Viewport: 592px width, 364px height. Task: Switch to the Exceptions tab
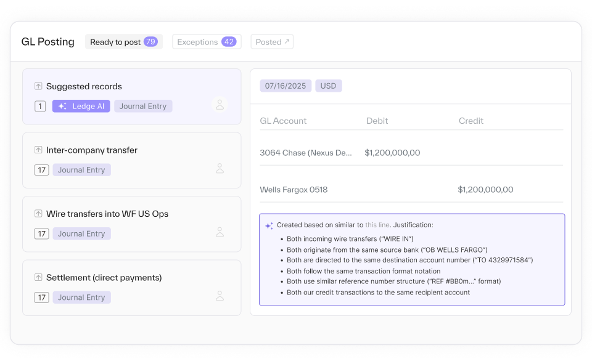[206, 42]
